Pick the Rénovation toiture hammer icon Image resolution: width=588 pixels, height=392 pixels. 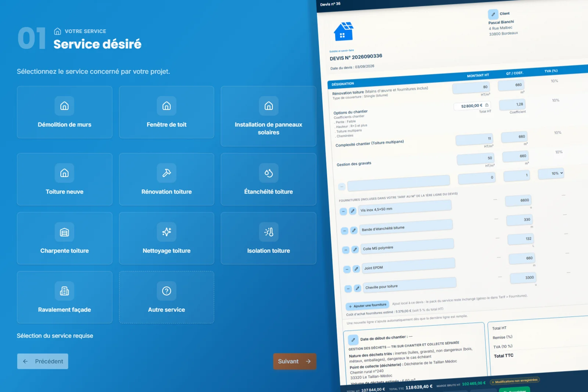click(166, 173)
